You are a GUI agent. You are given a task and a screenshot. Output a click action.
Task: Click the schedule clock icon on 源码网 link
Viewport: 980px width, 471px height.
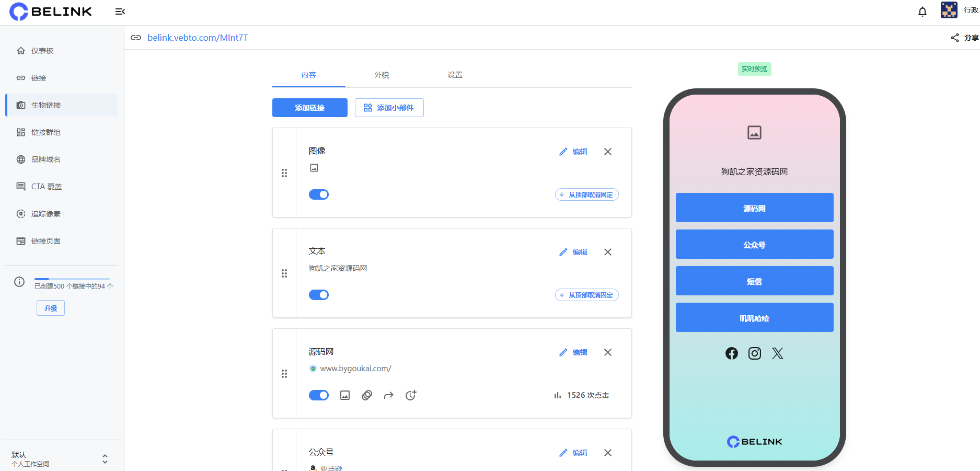click(411, 395)
